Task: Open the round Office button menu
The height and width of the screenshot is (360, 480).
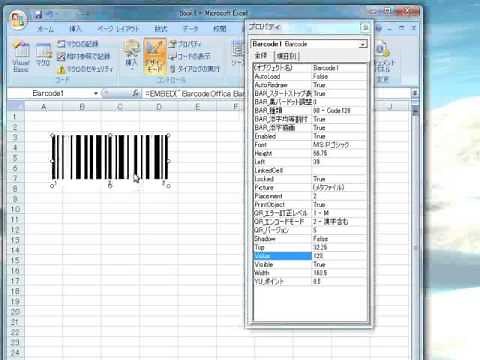Action: pyautogui.click(x=18, y=19)
